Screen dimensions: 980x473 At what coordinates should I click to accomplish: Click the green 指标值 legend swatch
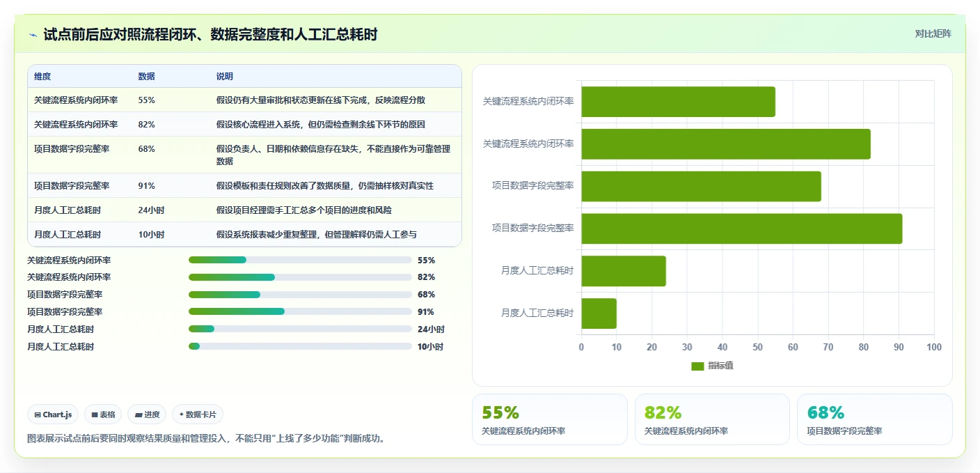[x=697, y=366]
